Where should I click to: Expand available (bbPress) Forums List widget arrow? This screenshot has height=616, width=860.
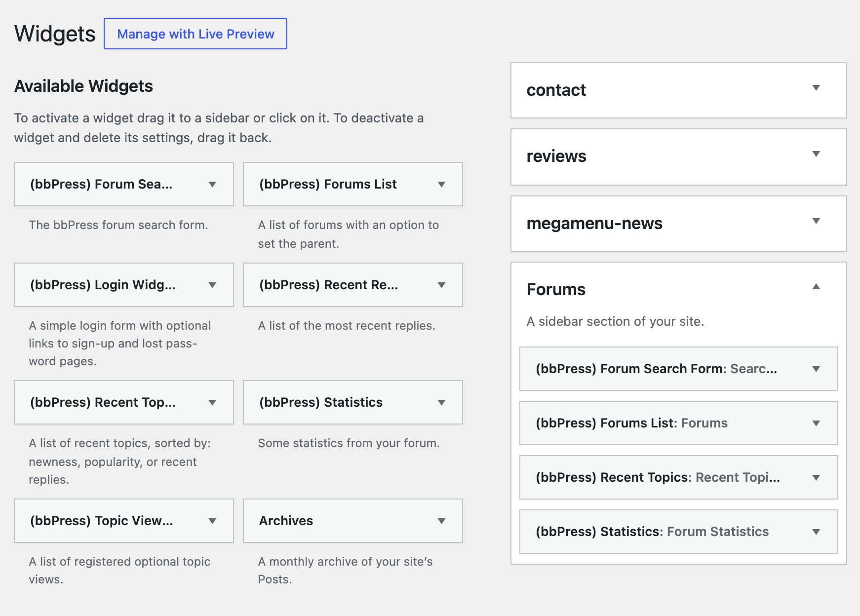pyautogui.click(x=441, y=185)
